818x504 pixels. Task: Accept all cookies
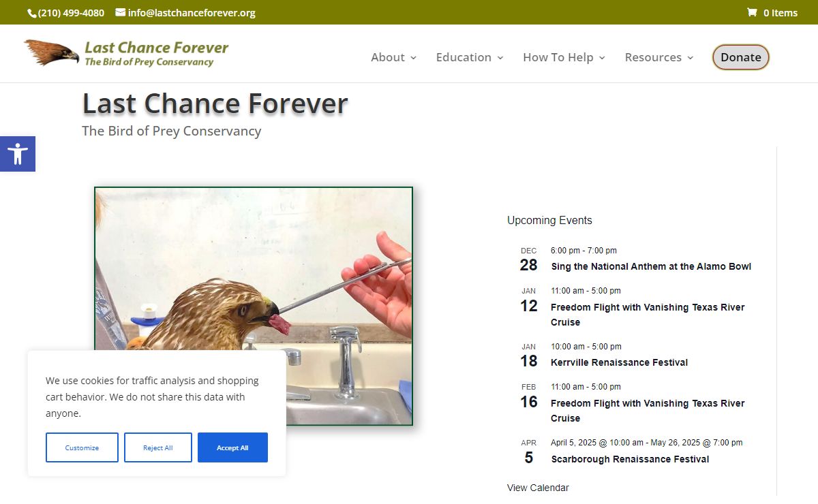(x=232, y=447)
